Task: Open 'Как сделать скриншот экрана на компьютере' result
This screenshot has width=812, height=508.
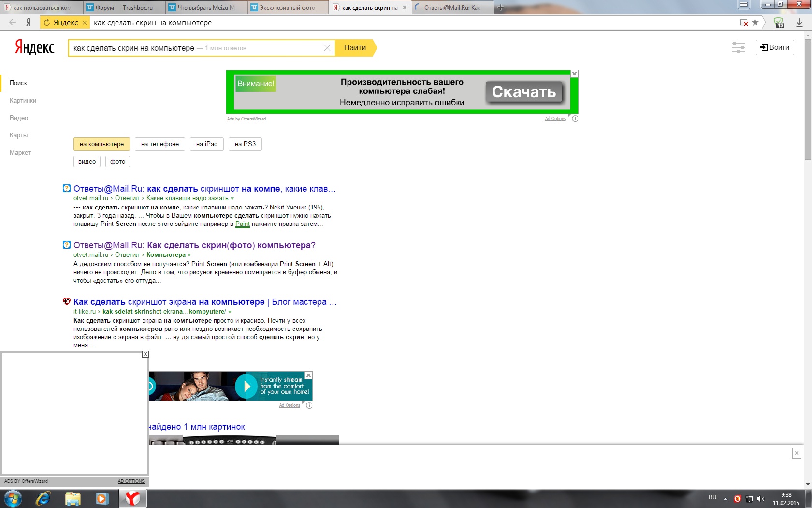Action: (205, 302)
